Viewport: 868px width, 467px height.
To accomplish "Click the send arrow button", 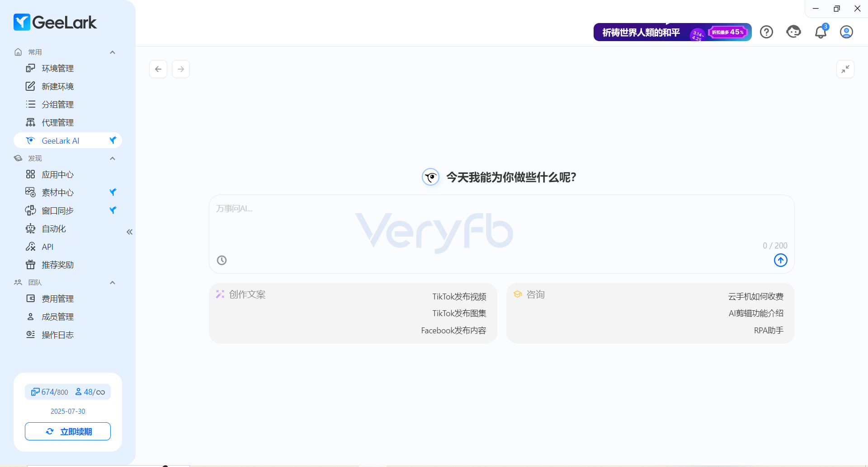I will [781, 260].
